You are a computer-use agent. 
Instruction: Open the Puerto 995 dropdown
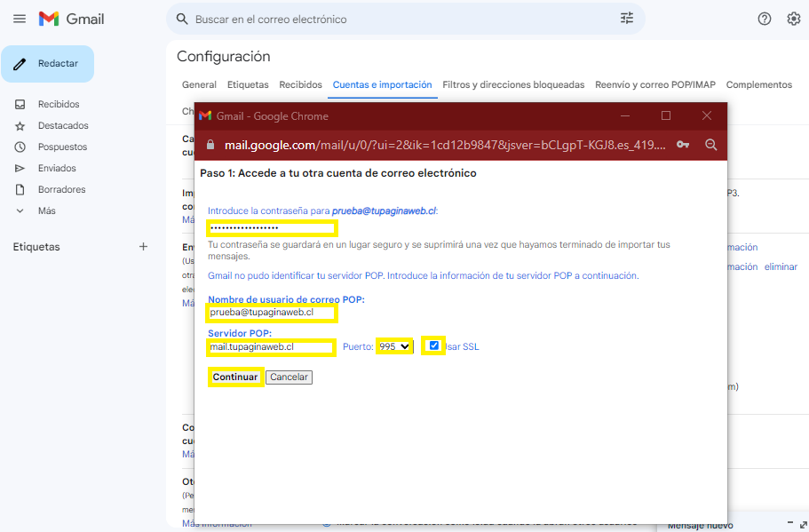394,346
